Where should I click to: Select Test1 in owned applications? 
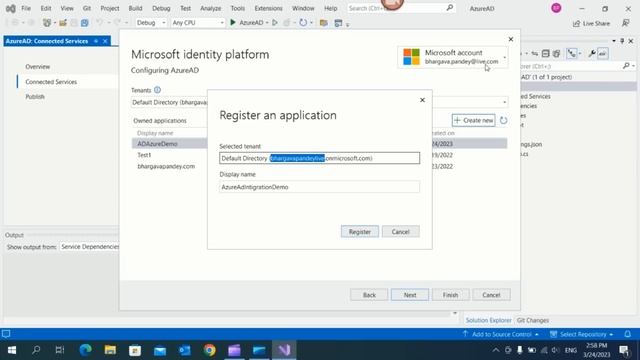pos(144,155)
